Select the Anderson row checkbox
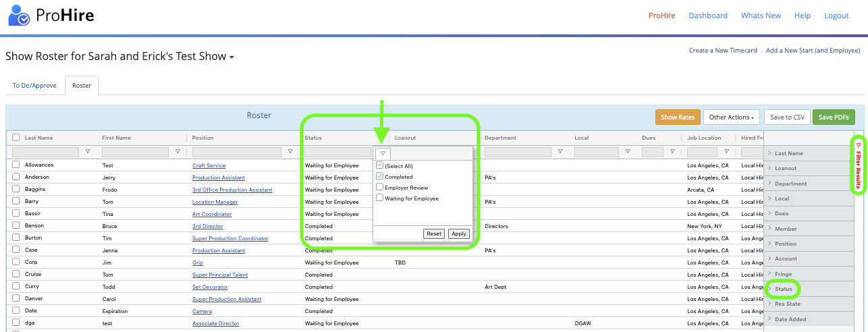 pos(16,177)
